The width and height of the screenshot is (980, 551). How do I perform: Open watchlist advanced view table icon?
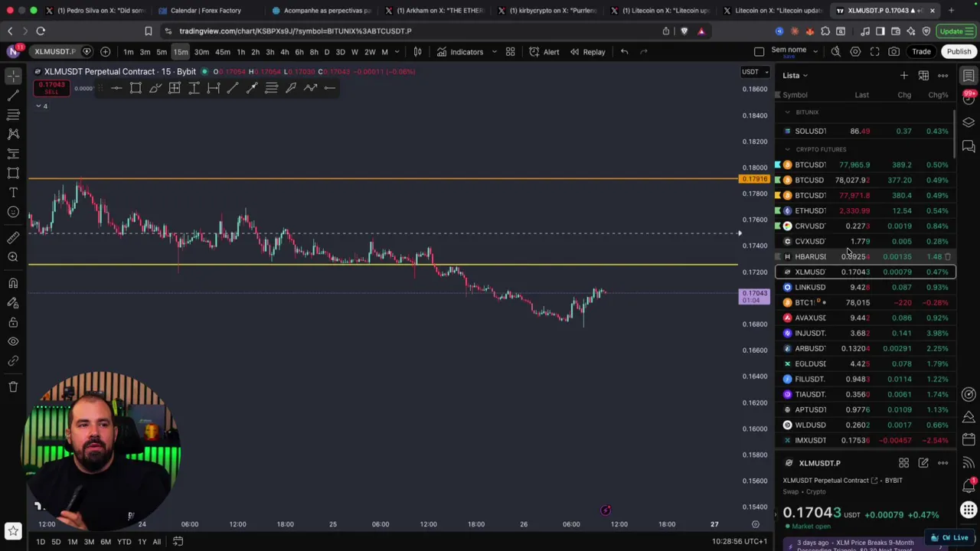pyautogui.click(x=923, y=76)
